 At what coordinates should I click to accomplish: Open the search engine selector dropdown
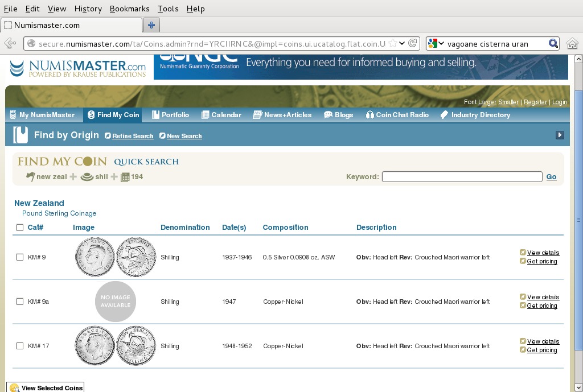click(436, 43)
